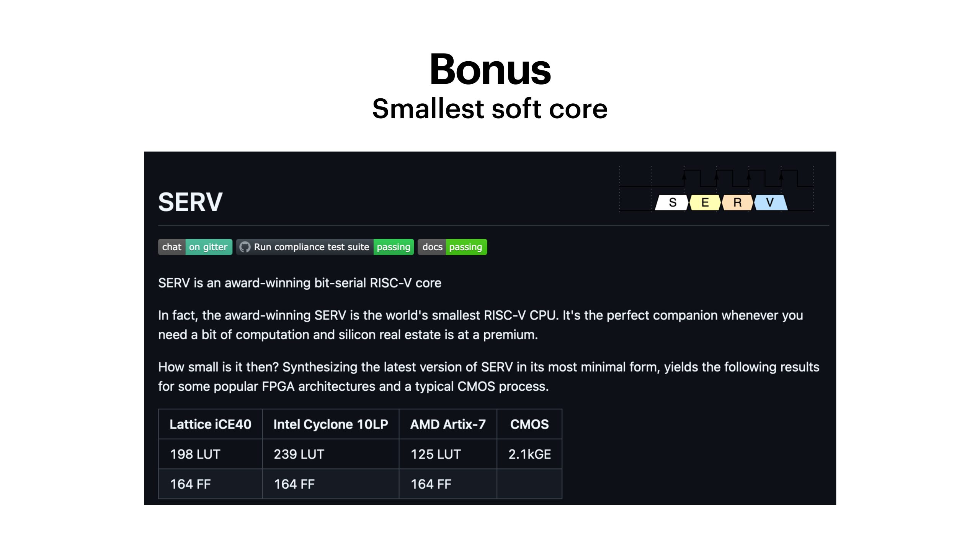Click the SERV heading

point(190,202)
